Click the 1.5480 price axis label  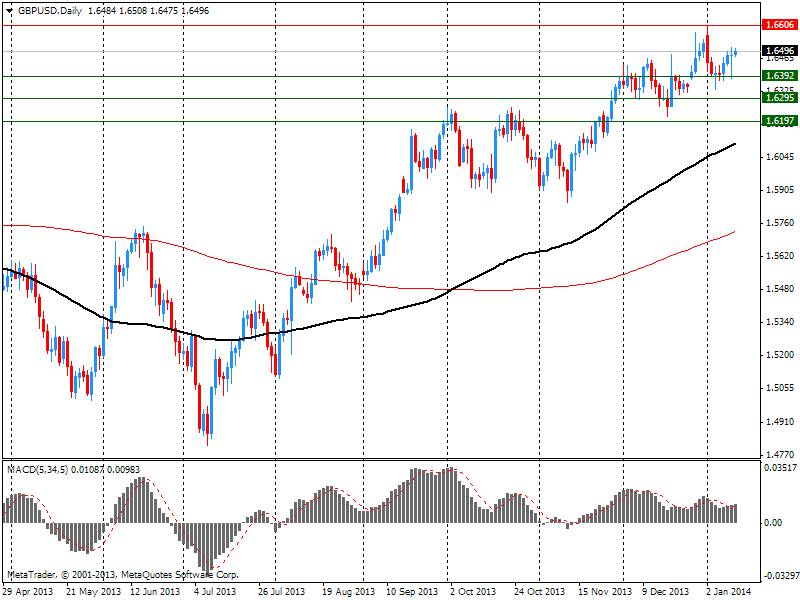[x=780, y=289]
